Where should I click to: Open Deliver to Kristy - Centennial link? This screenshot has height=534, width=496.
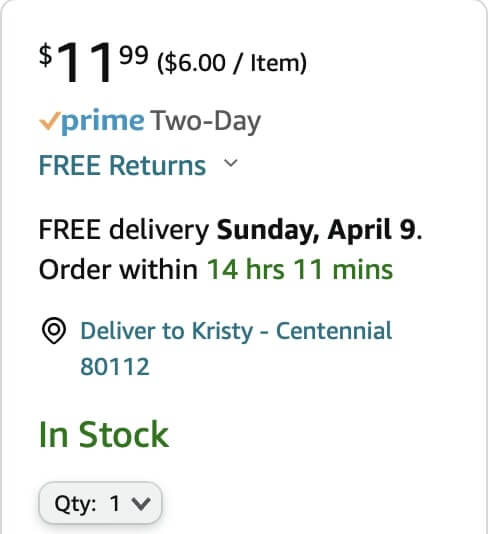(x=236, y=331)
